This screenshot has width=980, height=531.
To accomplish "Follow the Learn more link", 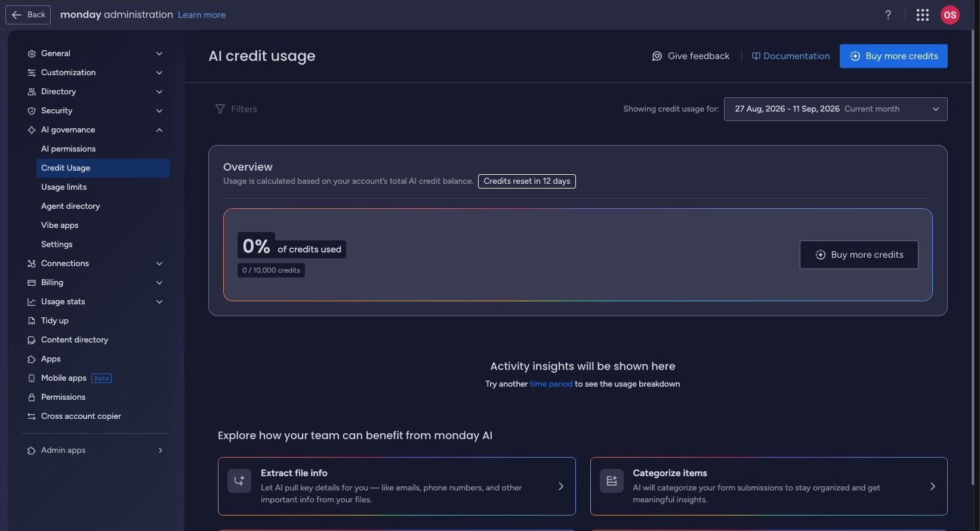I will (x=202, y=15).
